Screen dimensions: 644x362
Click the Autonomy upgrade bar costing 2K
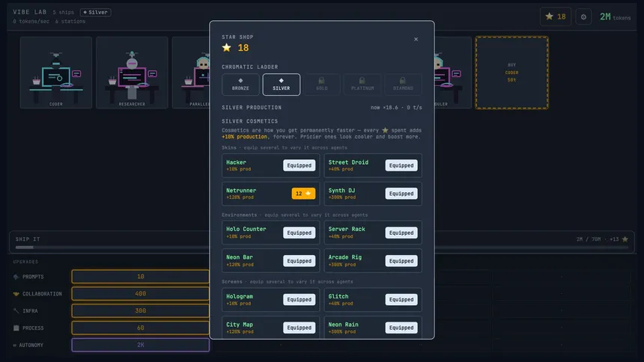(x=141, y=346)
